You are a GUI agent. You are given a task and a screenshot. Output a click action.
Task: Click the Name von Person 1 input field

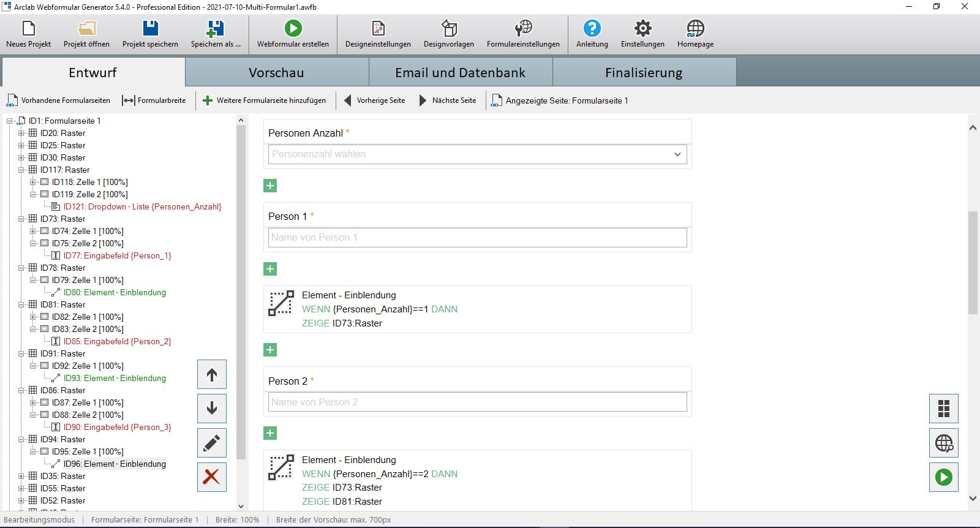(477, 238)
